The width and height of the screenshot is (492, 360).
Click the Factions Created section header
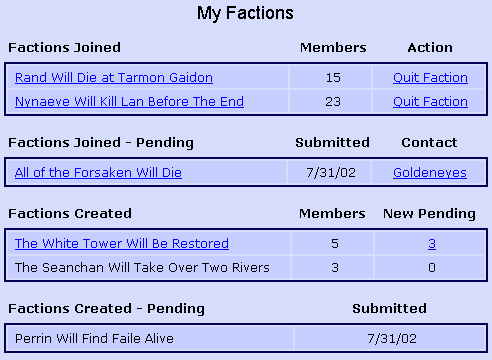(x=70, y=214)
